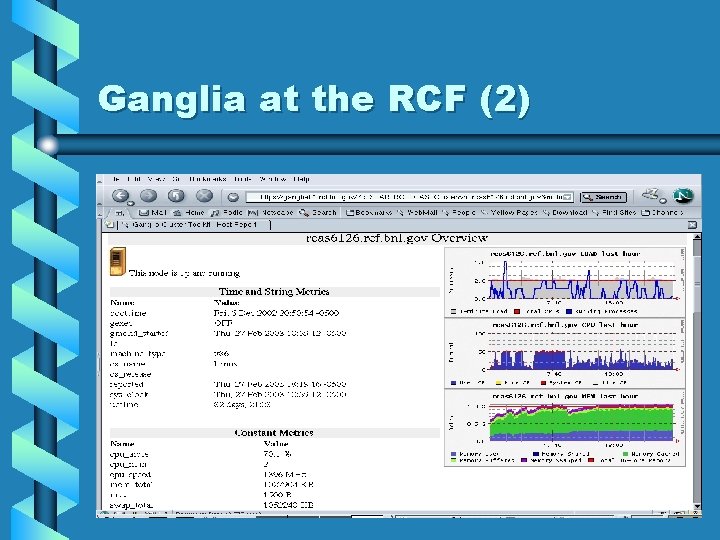Stop page loading with the Stop button

point(204,196)
